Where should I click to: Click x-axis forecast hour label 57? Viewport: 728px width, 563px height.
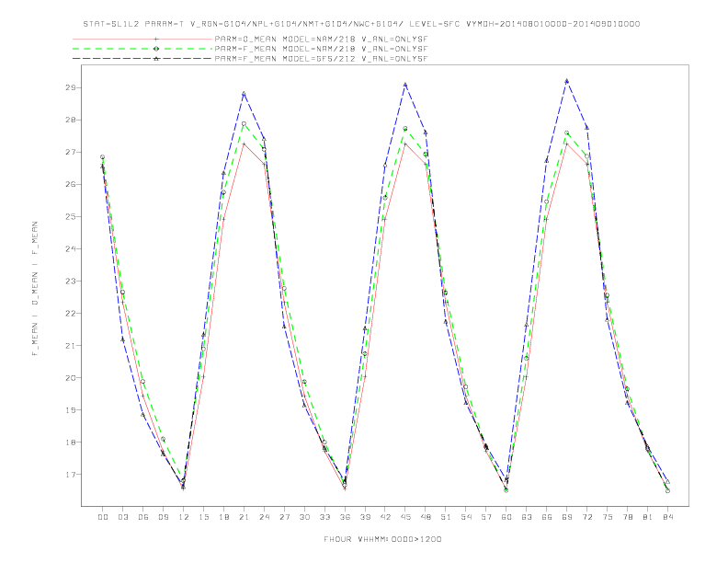(486, 517)
